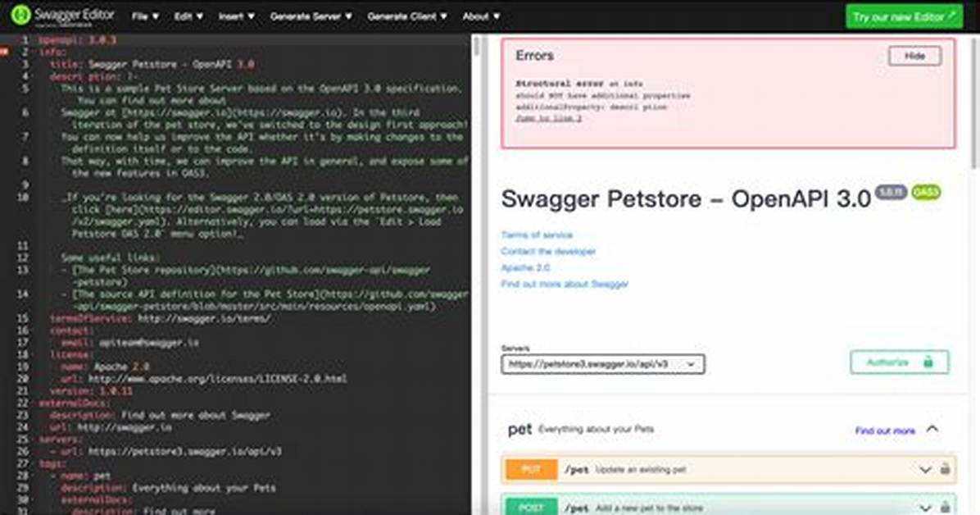
Task: Click the 'tags:' line in editor
Action: pyautogui.click(x=52, y=463)
